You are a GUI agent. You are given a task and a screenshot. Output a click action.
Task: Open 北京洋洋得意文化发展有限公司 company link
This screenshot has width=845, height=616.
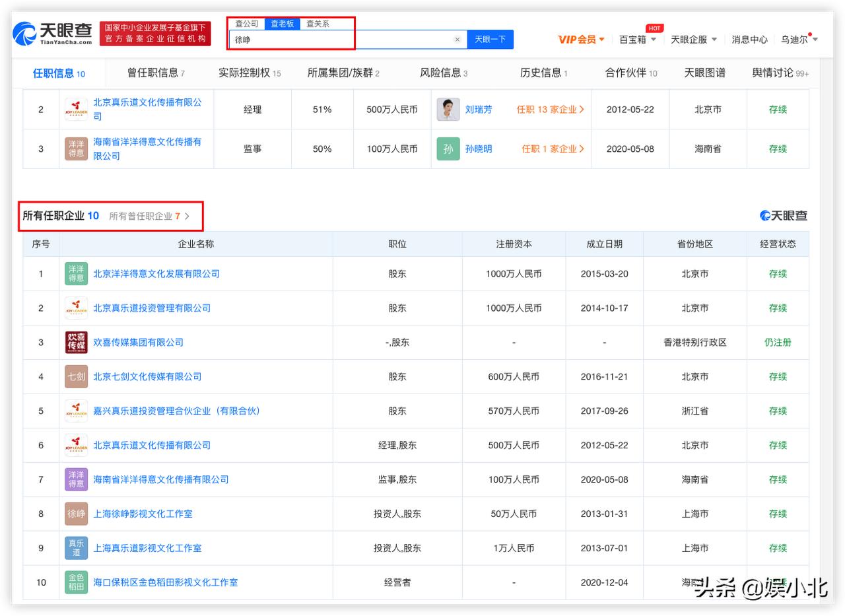156,273
